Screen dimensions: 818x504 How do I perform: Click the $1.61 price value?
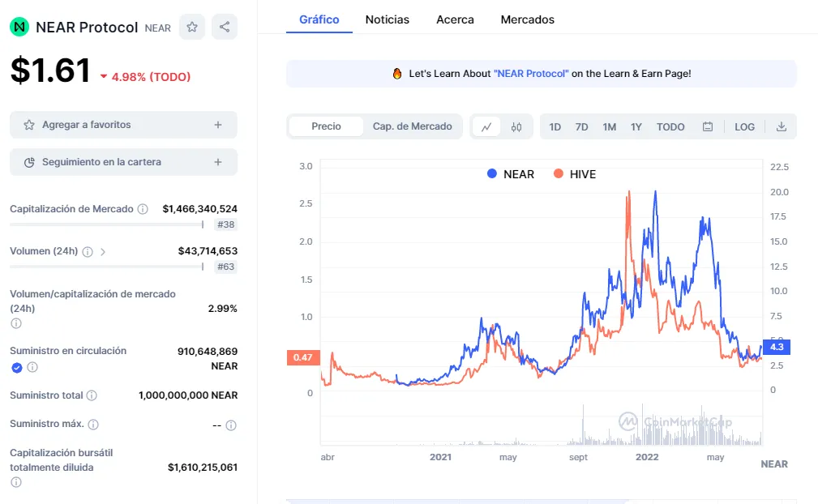(x=50, y=70)
